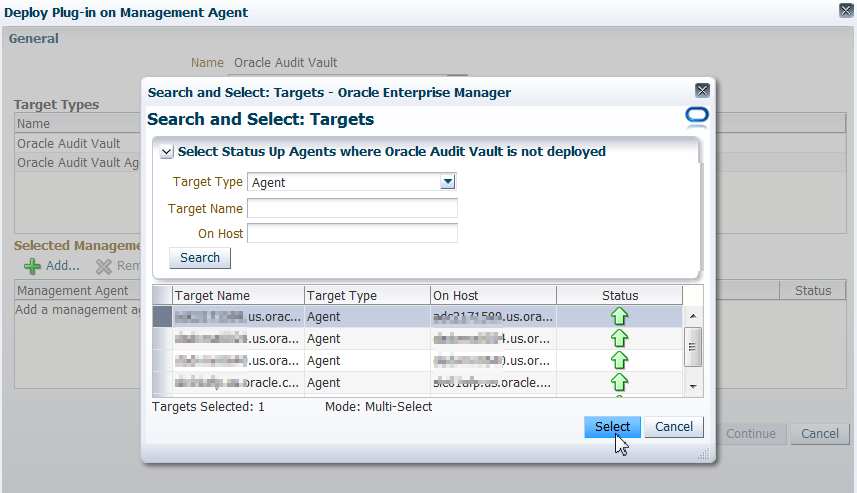This screenshot has height=493, width=857.
Task: Select the first agent row's row header
Action: [x=162, y=316]
